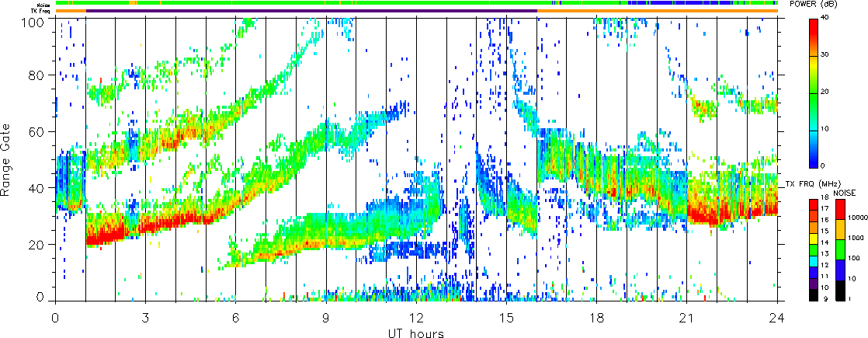
Task: Click the blue bottom segment of POWER colorbar
Action: pyautogui.click(x=814, y=158)
